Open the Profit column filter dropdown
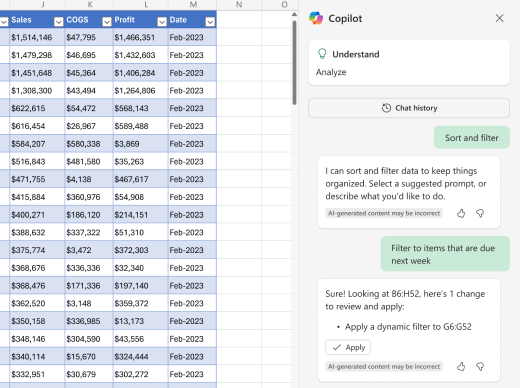The image size is (520, 388). (162, 22)
